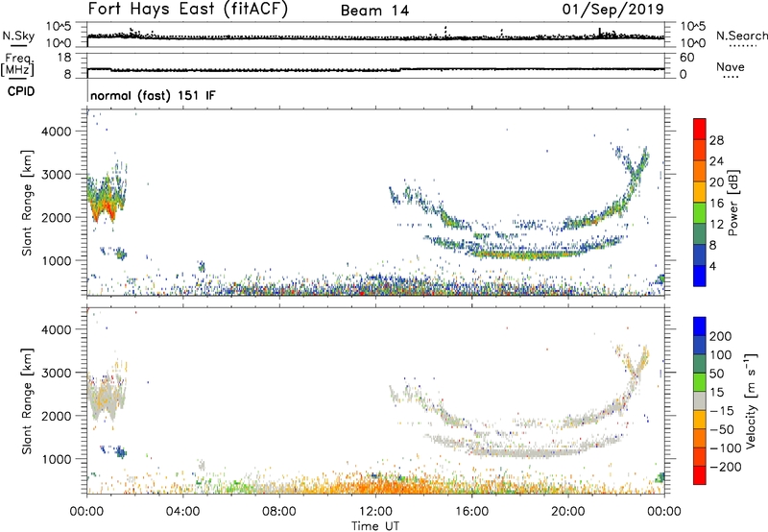This screenshot has width=768, height=532.
Task: Click Velocity scale value '-15'
Action: pos(722,411)
